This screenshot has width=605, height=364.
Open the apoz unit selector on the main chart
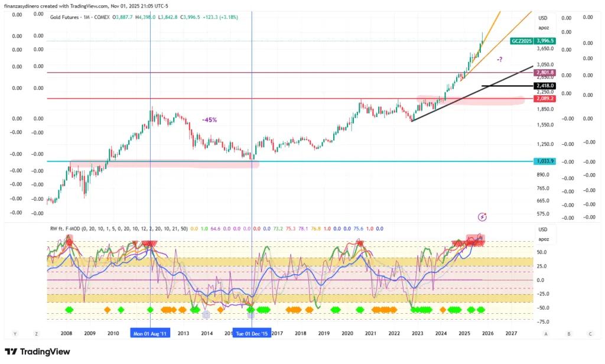pos(544,28)
